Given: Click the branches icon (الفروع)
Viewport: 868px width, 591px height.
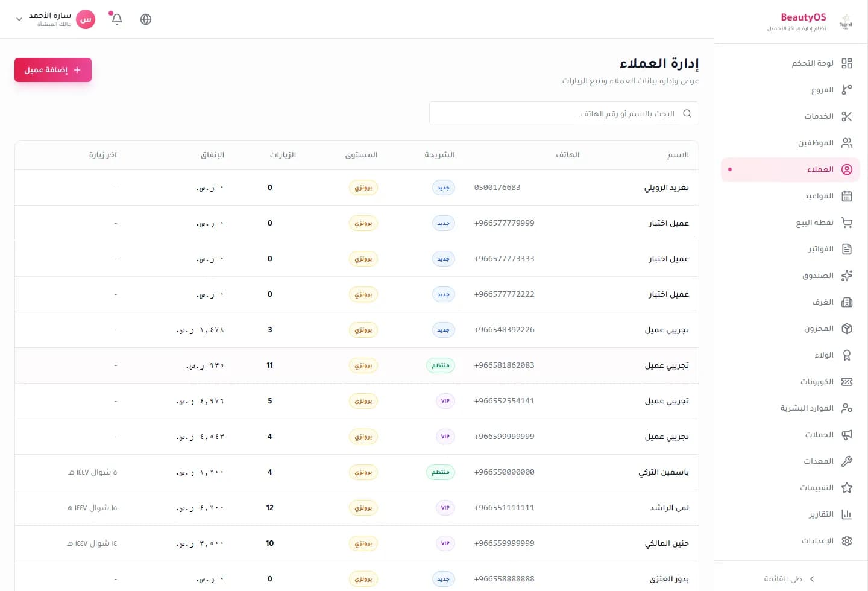Looking at the screenshot, I should (x=847, y=90).
